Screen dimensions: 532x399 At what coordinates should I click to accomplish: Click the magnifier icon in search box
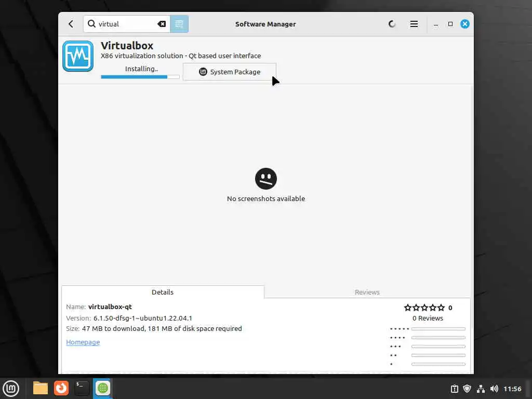pos(91,24)
